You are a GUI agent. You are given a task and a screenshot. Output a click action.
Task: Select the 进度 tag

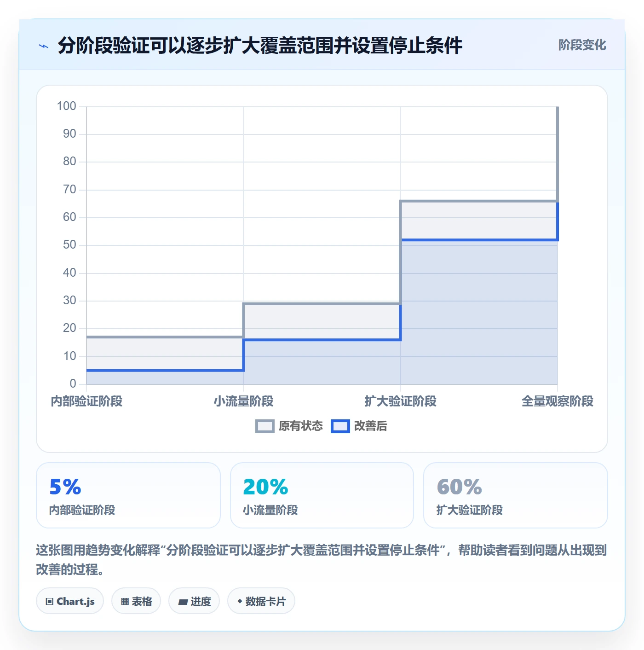(194, 601)
